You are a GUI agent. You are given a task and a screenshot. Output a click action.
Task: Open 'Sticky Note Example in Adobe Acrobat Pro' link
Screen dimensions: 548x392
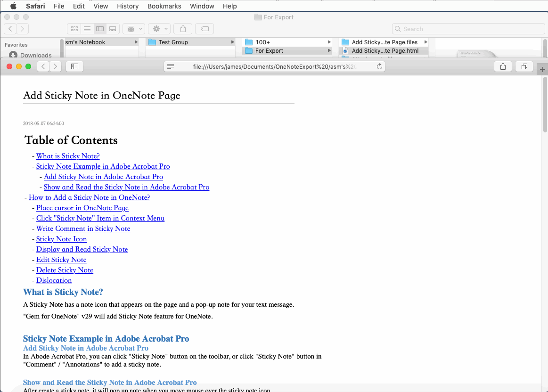(x=103, y=166)
